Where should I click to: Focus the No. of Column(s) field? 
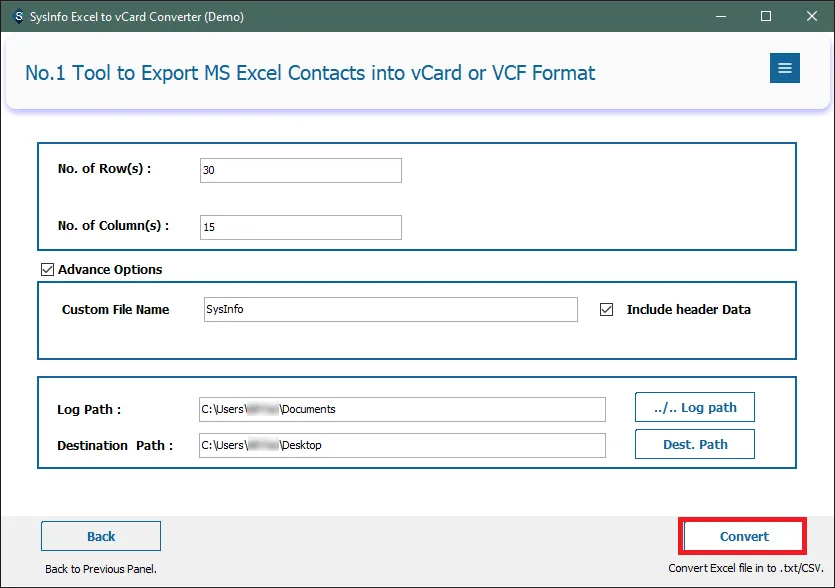300,227
